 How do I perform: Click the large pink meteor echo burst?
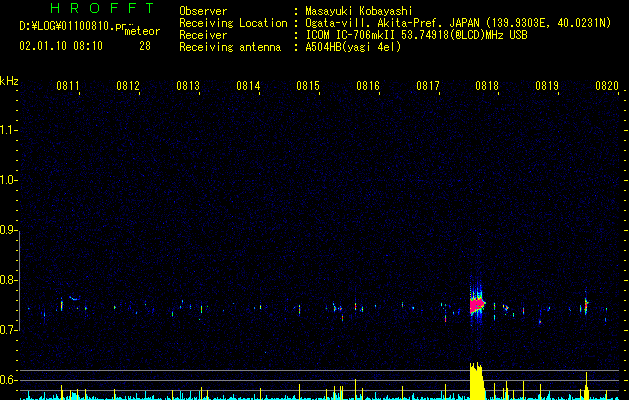tap(477, 305)
